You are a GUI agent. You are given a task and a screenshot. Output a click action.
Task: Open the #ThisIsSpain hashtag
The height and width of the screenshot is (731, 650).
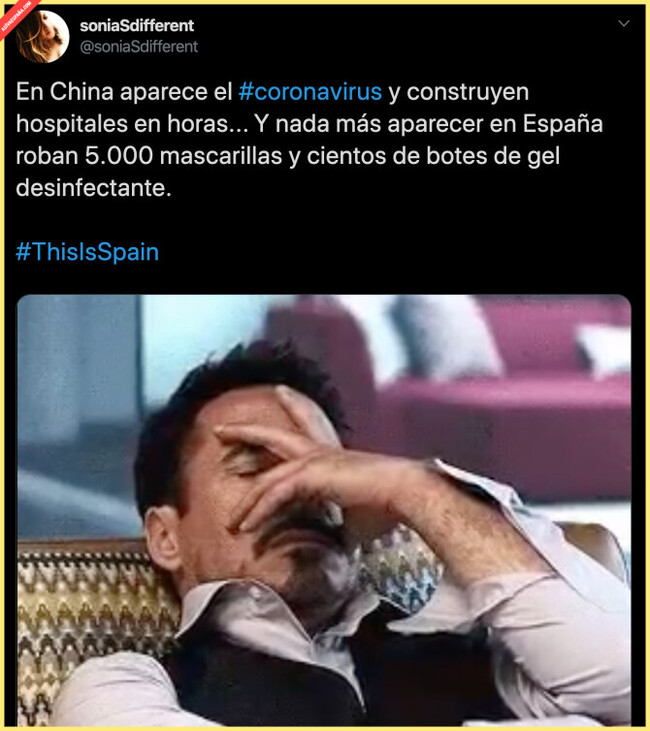pos(87,252)
